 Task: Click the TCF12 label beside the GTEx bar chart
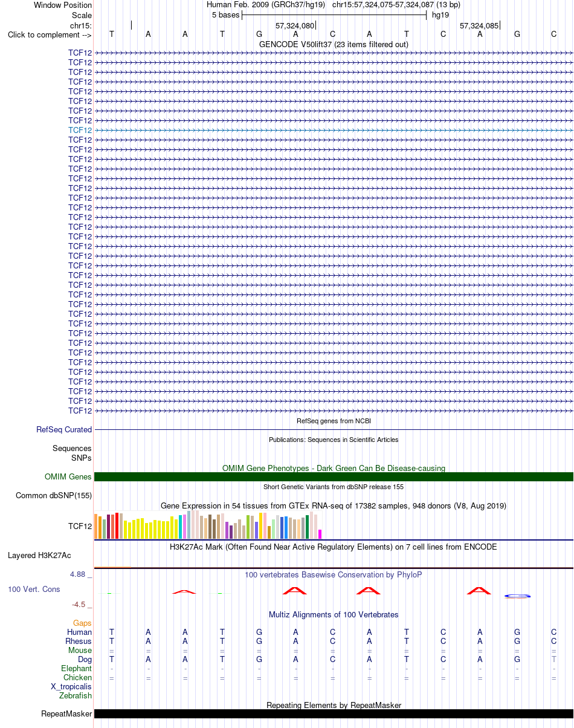tap(80, 526)
